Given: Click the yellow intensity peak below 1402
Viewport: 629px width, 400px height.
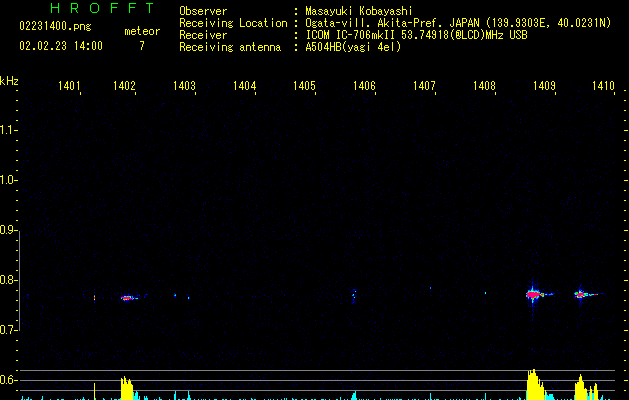Looking at the screenshot, I should 127,388.
